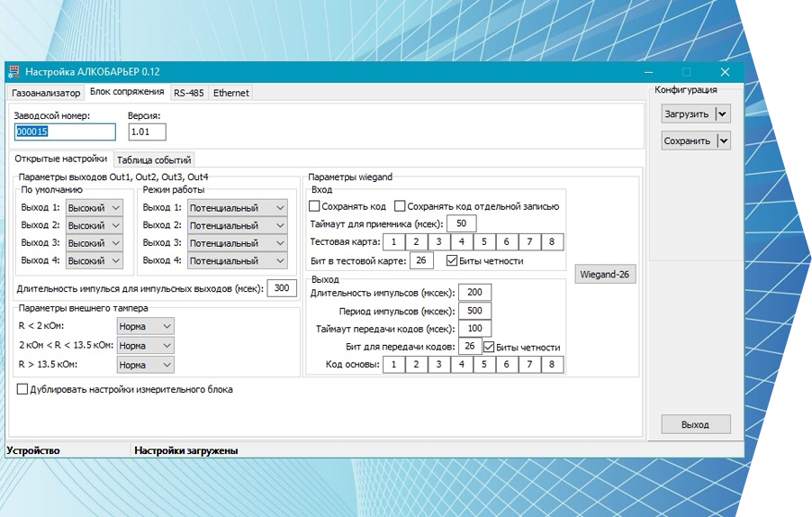Click Длительность импульсов field showing 200
This screenshot has height=517, width=812.
tap(475, 292)
